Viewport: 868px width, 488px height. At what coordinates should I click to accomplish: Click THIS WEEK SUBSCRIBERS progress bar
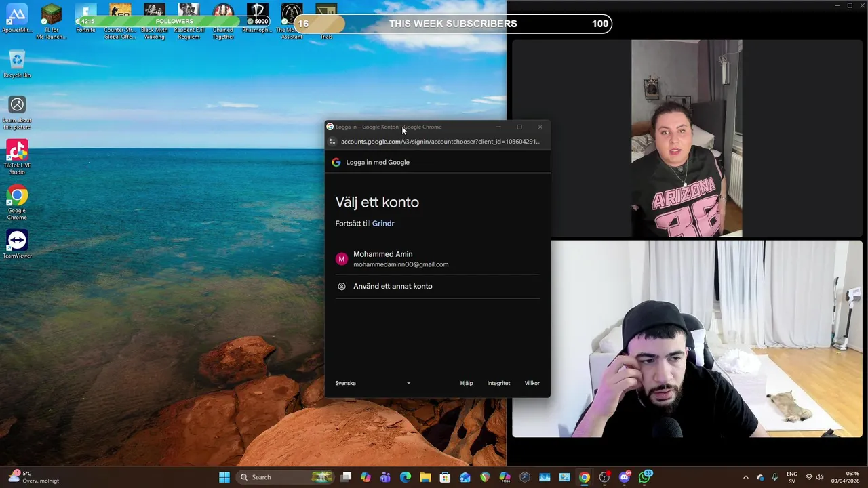pos(453,24)
